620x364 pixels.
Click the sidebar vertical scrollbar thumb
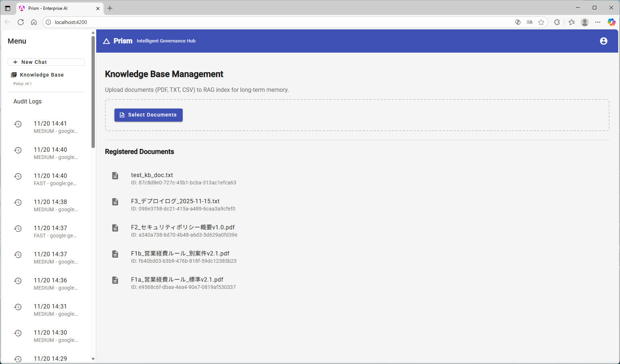(x=93, y=92)
